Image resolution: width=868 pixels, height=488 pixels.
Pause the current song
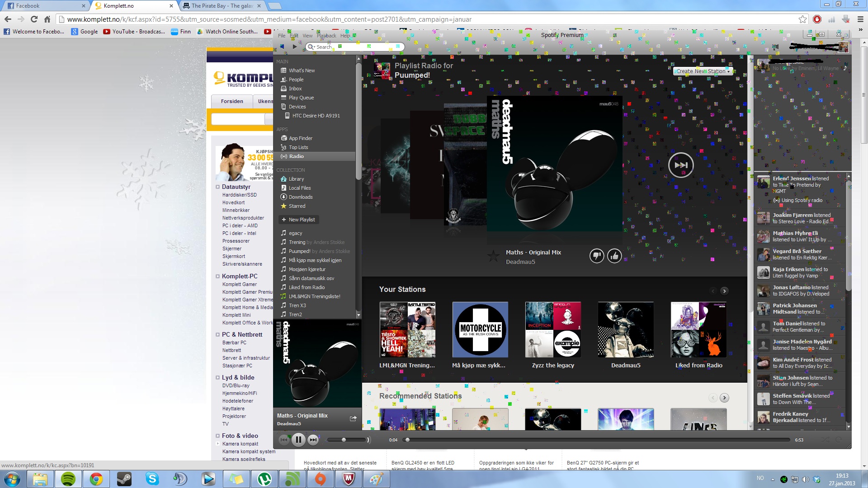[298, 440]
